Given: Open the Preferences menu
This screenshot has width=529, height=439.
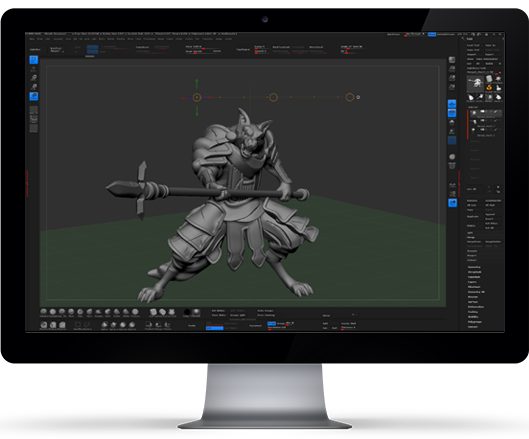Looking at the screenshot, I should (149, 39).
